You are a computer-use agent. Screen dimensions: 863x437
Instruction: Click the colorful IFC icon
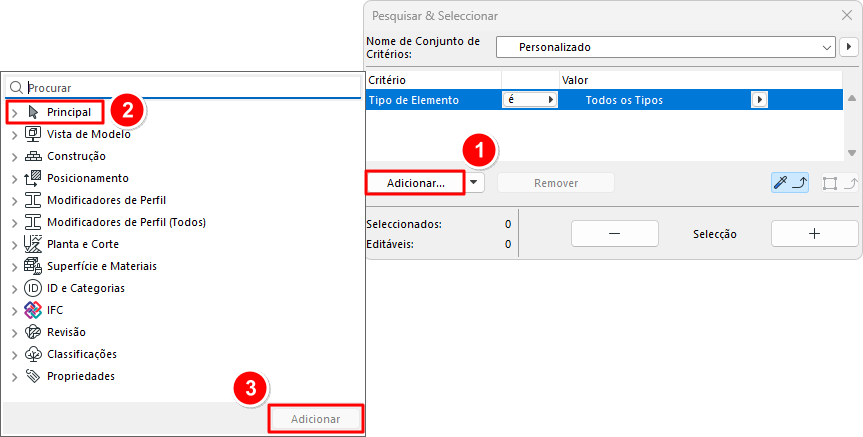click(33, 310)
